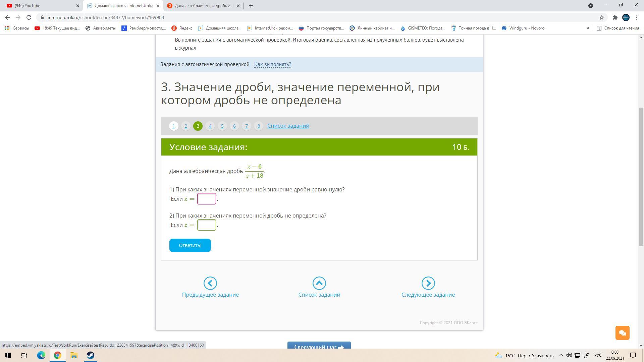
Task: Reload the page with the refresh icon
Action: pyautogui.click(x=29, y=17)
